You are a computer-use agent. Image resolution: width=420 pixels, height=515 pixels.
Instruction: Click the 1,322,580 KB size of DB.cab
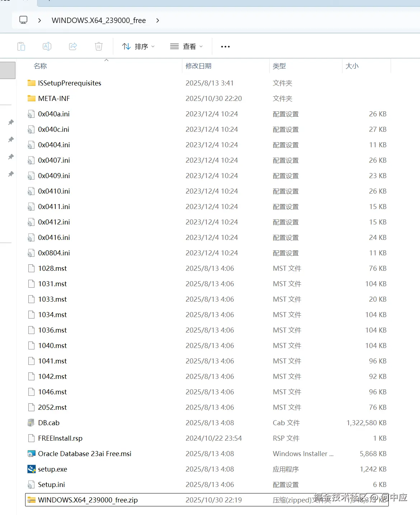point(367,423)
